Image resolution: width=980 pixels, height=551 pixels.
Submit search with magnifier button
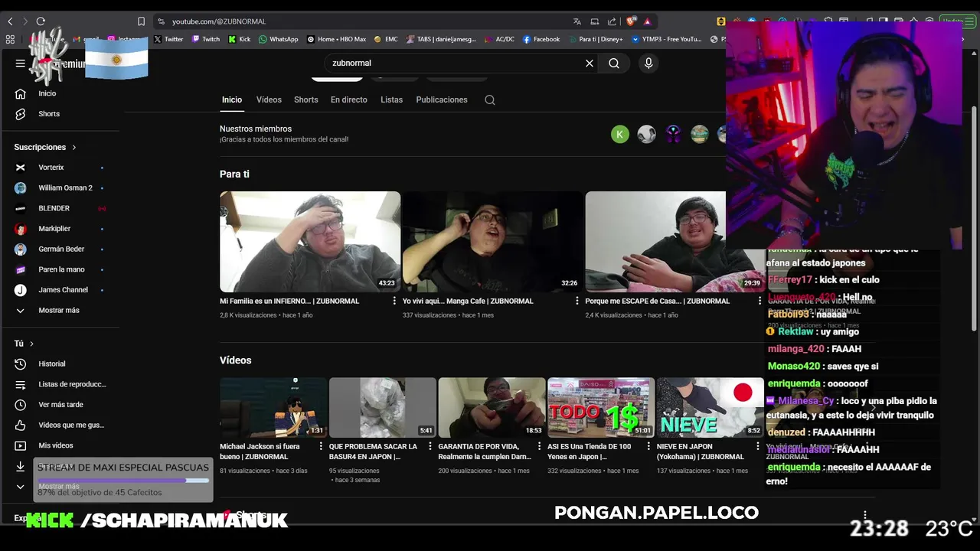[614, 64]
